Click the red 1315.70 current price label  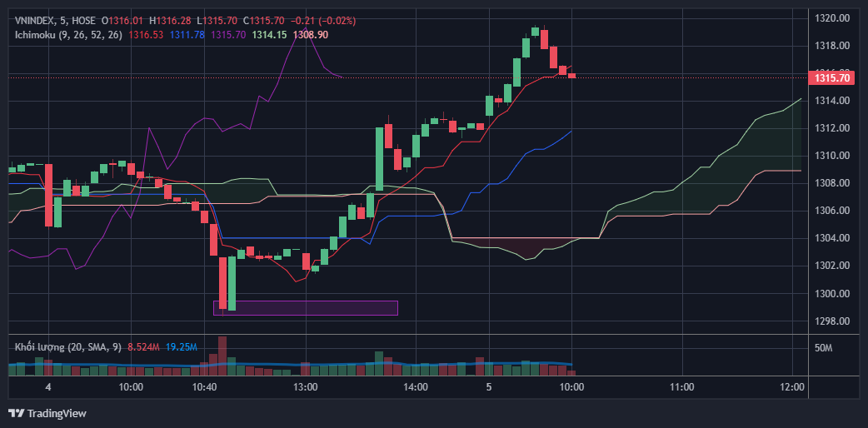(832, 77)
